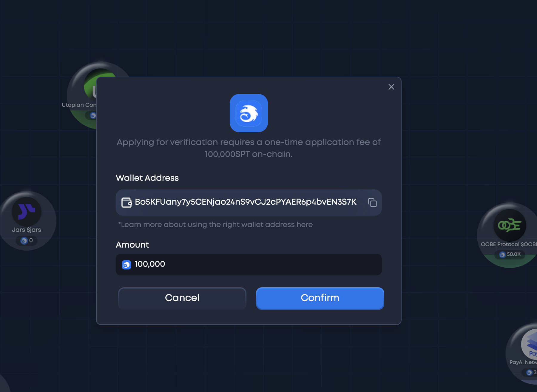Cancel the verification application

(x=182, y=298)
